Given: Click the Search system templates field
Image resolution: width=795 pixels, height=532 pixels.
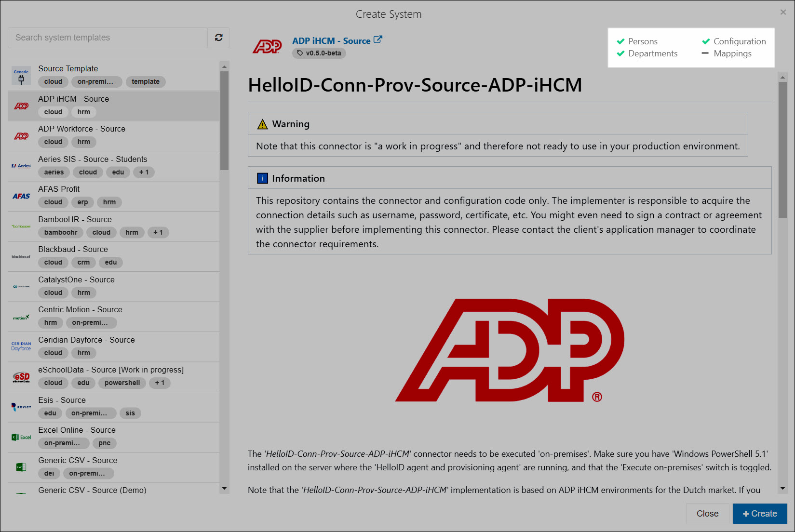Looking at the screenshot, I should coord(108,38).
